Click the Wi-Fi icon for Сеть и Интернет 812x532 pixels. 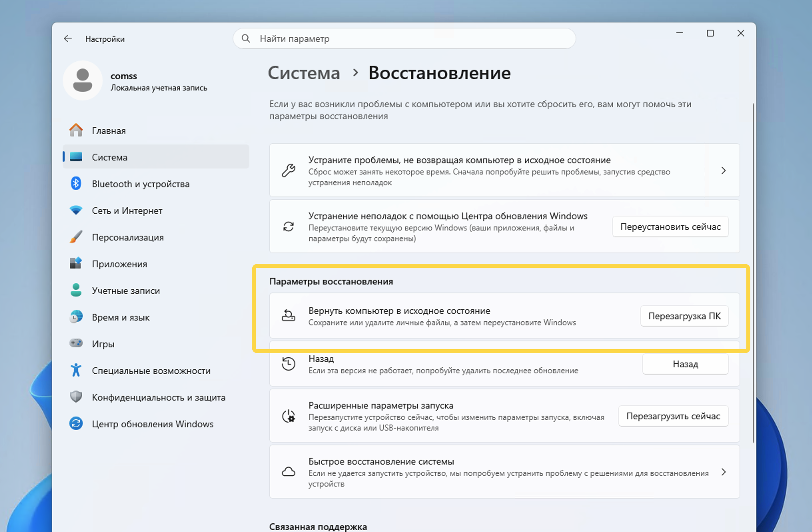pyautogui.click(x=76, y=210)
